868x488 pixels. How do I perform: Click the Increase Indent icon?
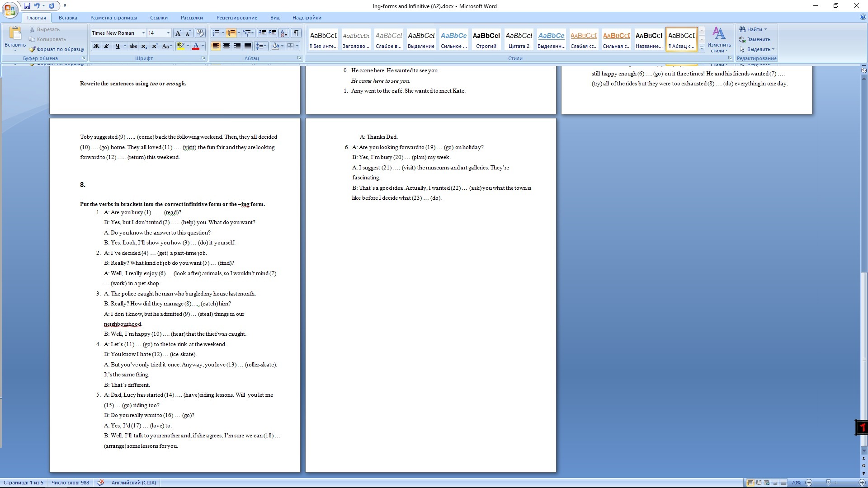(273, 33)
